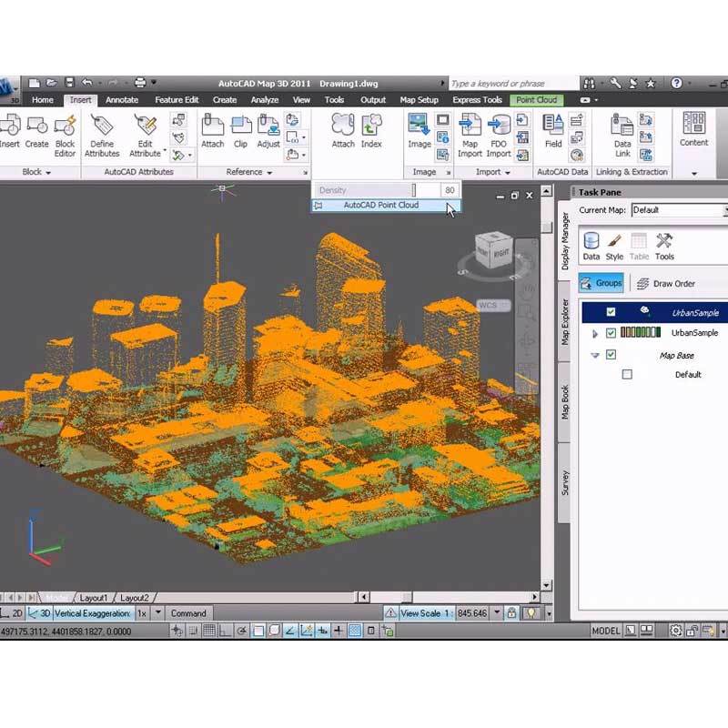The height and width of the screenshot is (728, 728).
Task: Open the Annotate ribbon tab
Action: coord(122,100)
